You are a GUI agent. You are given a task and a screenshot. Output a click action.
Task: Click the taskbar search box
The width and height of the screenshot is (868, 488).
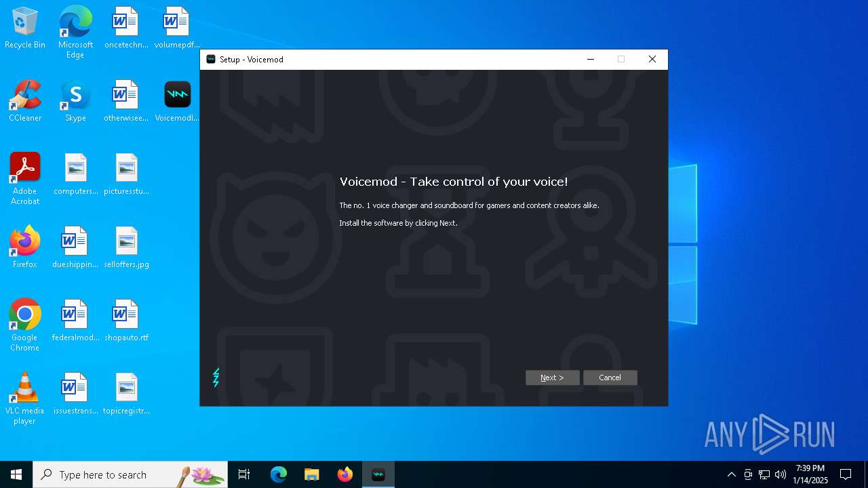130,474
